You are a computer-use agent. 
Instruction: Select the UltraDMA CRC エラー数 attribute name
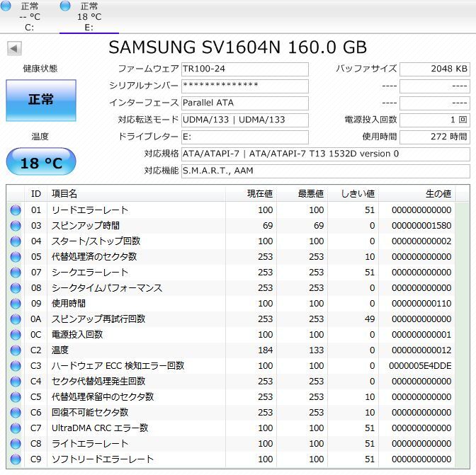(100, 428)
